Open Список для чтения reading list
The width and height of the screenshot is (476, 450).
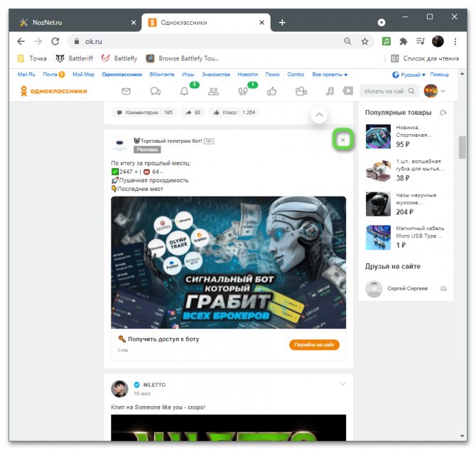click(x=426, y=58)
